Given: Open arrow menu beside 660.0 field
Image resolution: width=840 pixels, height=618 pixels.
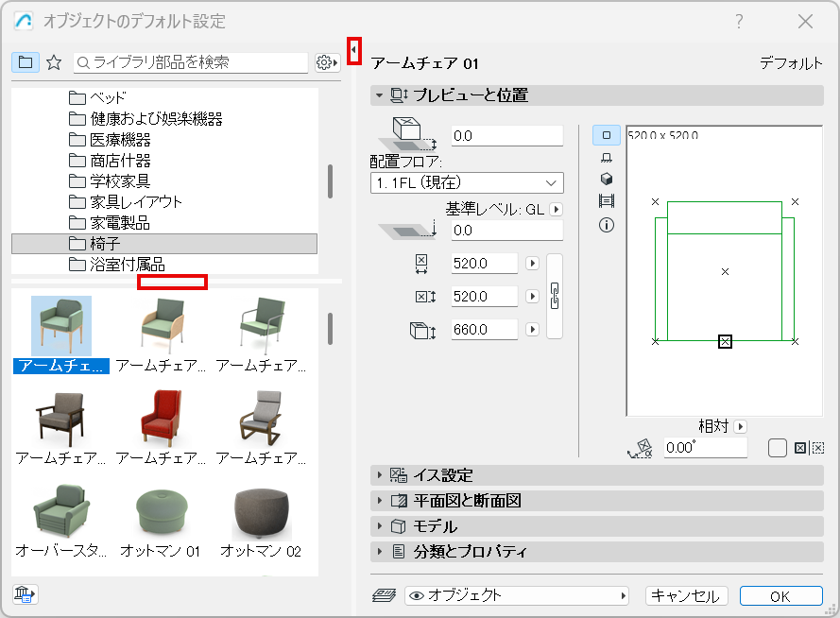Looking at the screenshot, I should [x=533, y=330].
